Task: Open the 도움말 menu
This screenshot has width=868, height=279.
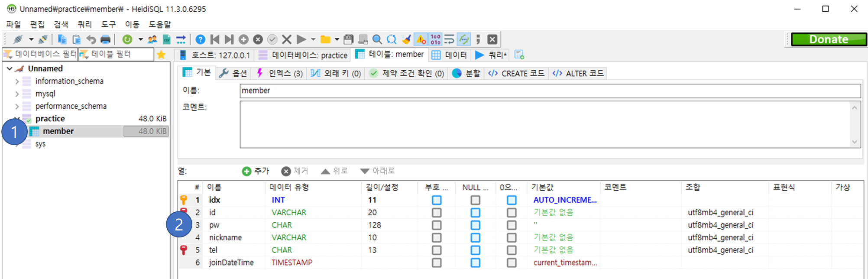Action: [x=160, y=24]
